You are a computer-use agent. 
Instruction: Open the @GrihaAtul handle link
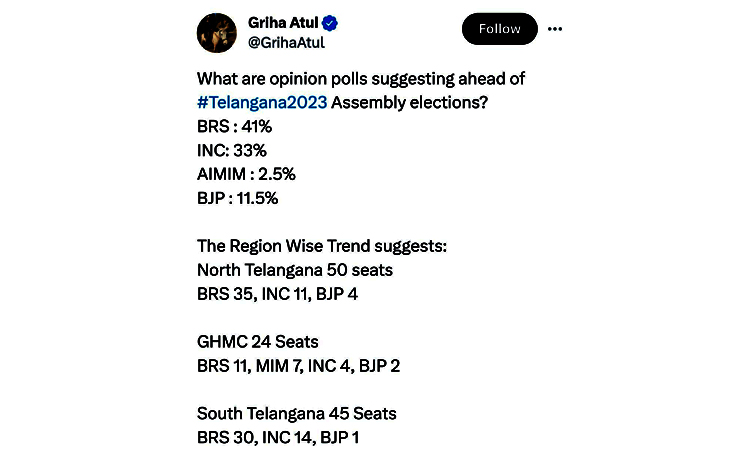[286, 43]
